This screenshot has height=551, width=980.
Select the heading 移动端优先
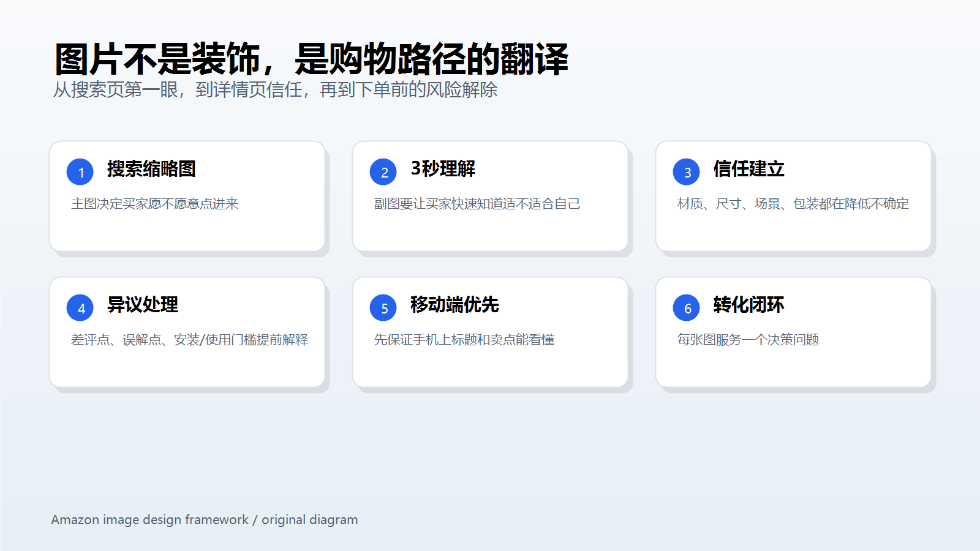(x=454, y=305)
